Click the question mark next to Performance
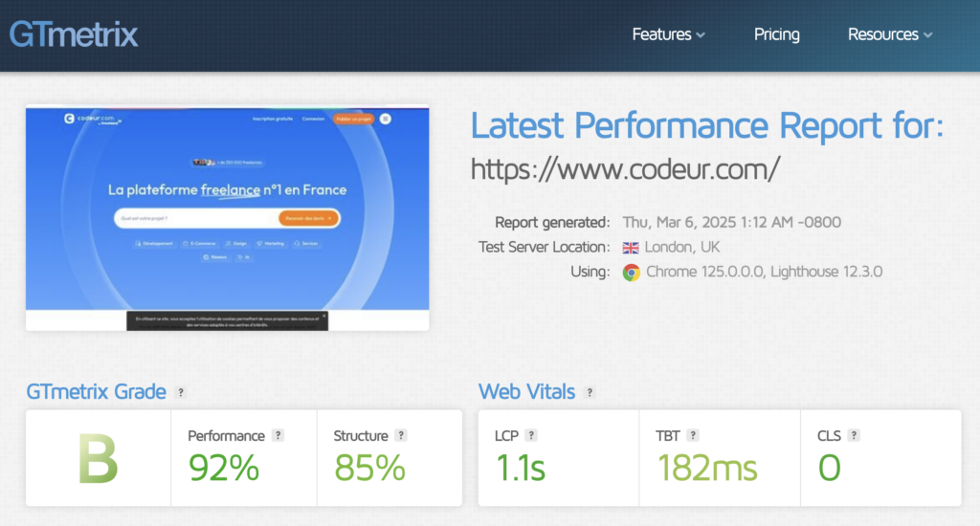The height and width of the screenshot is (526, 980). click(x=278, y=435)
